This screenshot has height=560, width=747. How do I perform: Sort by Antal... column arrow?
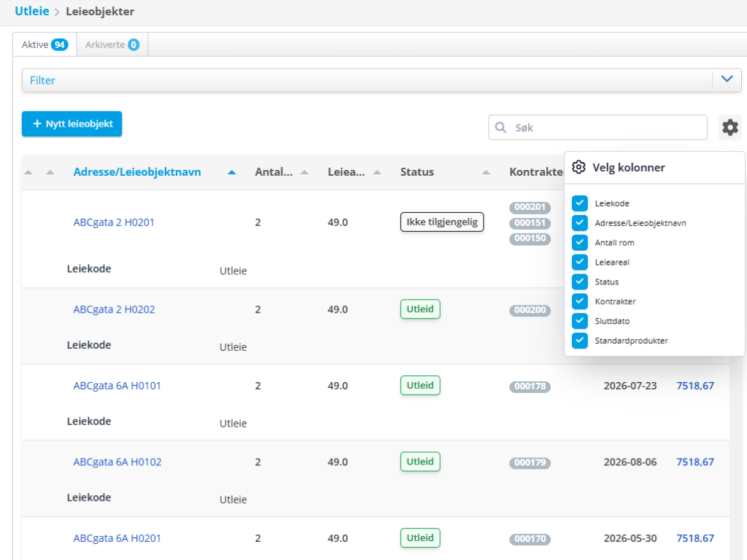coord(304,172)
